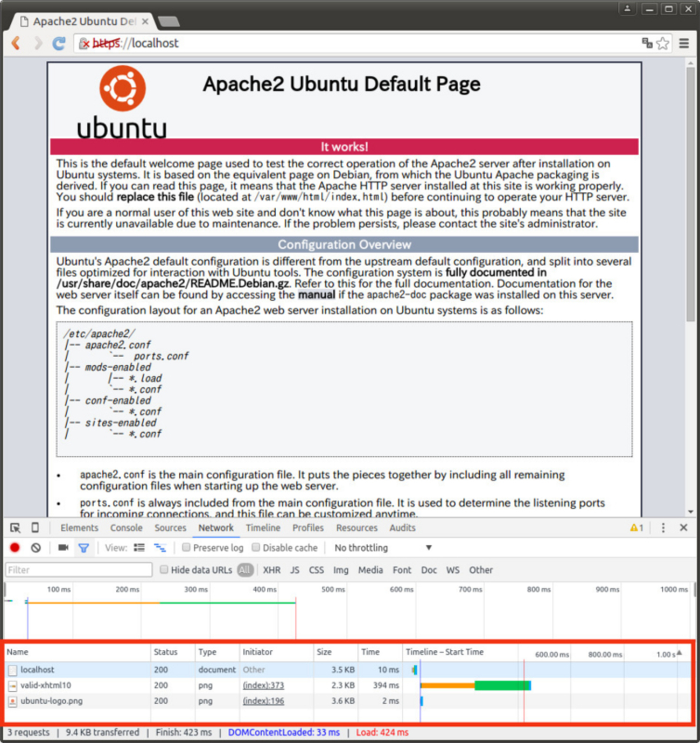Filter requests by JS
The height and width of the screenshot is (743, 700).
point(295,570)
